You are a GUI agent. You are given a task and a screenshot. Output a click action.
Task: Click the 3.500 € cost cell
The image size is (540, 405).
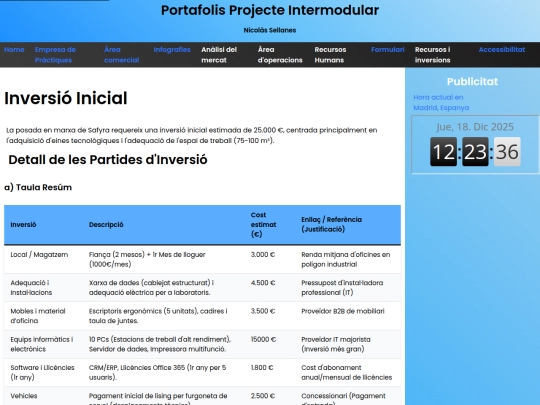(270, 316)
